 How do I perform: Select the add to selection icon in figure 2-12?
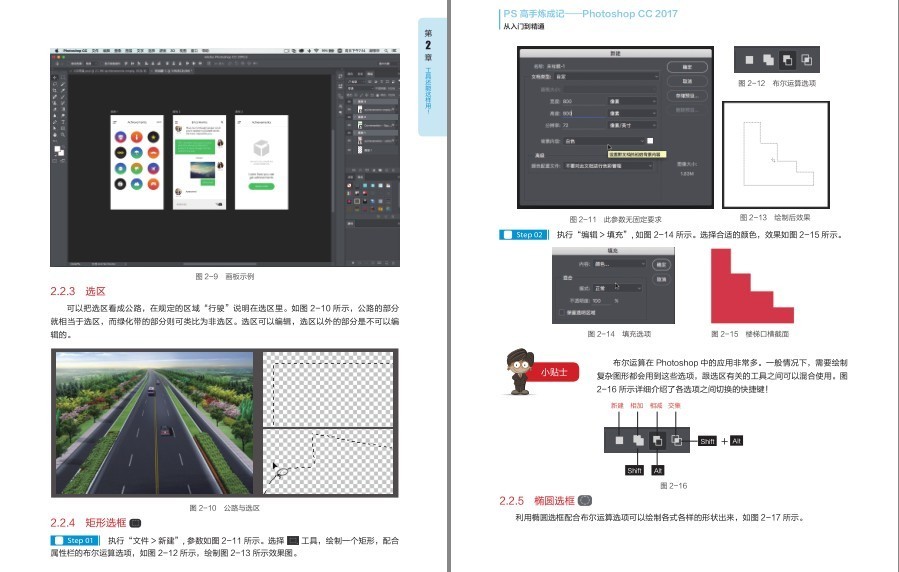[x=768, y=60]
